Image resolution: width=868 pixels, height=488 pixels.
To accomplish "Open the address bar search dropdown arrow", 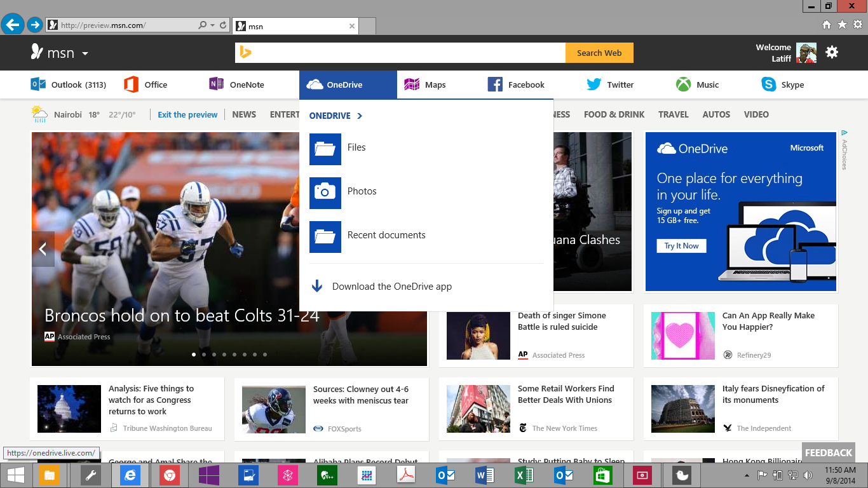I will click(x=212, y=25).
